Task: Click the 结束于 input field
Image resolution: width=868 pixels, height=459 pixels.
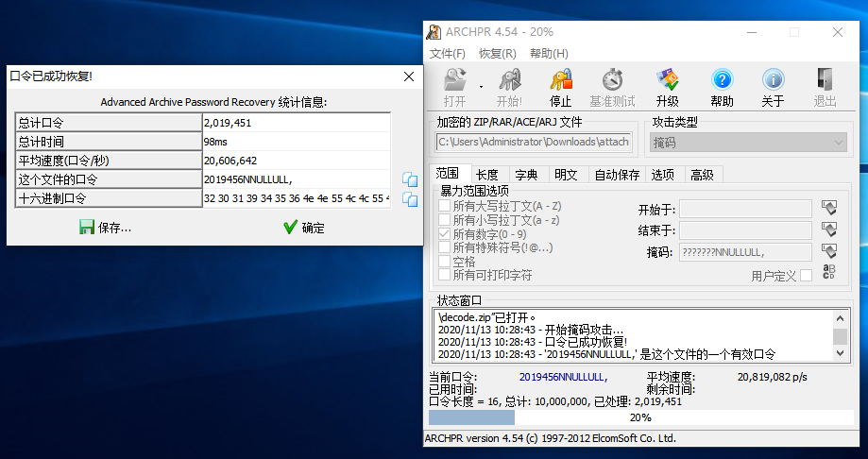Action: (x=745, y=230)
